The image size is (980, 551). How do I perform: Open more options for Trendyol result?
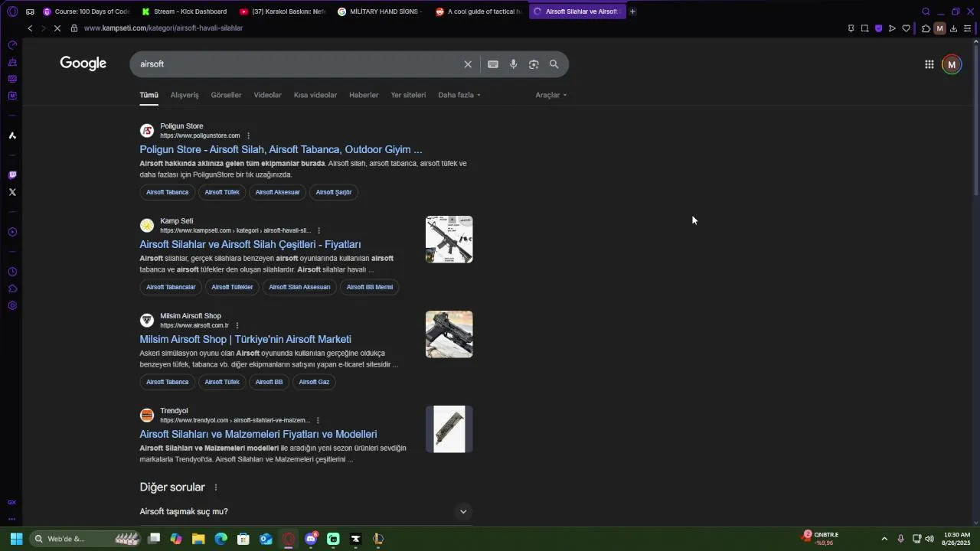[318, 420]
